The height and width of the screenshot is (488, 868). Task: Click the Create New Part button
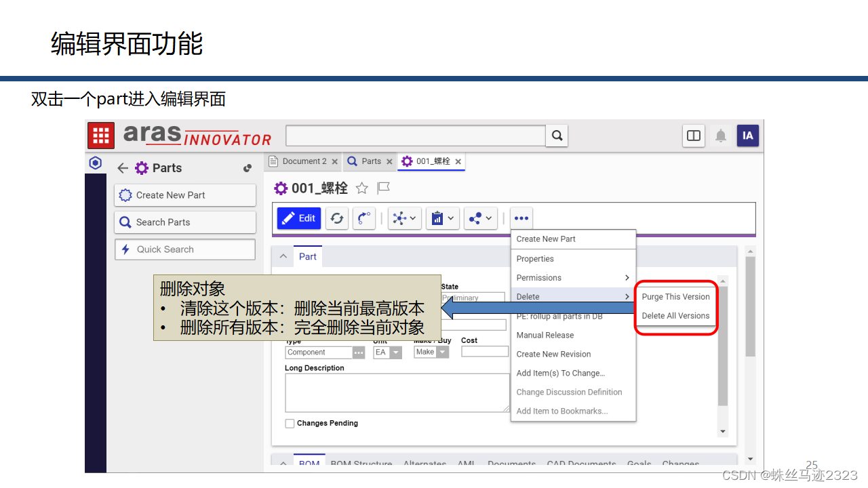click(x=184, y=195)
